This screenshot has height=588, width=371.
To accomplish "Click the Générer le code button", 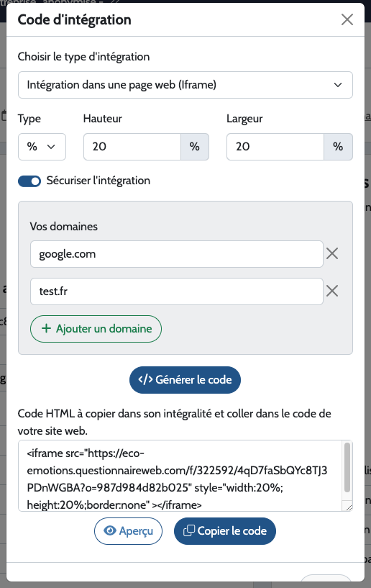I will pos(185,380).
